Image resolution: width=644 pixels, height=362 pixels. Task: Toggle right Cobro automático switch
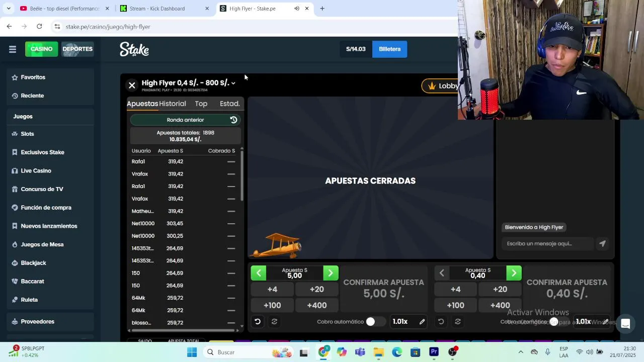pos(558,322)
